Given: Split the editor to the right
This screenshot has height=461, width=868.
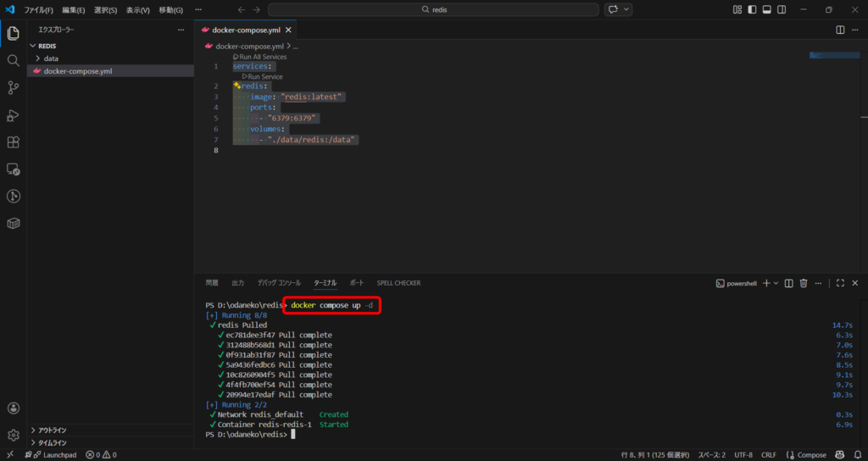Looking at the screenshot, I should click(x=840, y=30).
